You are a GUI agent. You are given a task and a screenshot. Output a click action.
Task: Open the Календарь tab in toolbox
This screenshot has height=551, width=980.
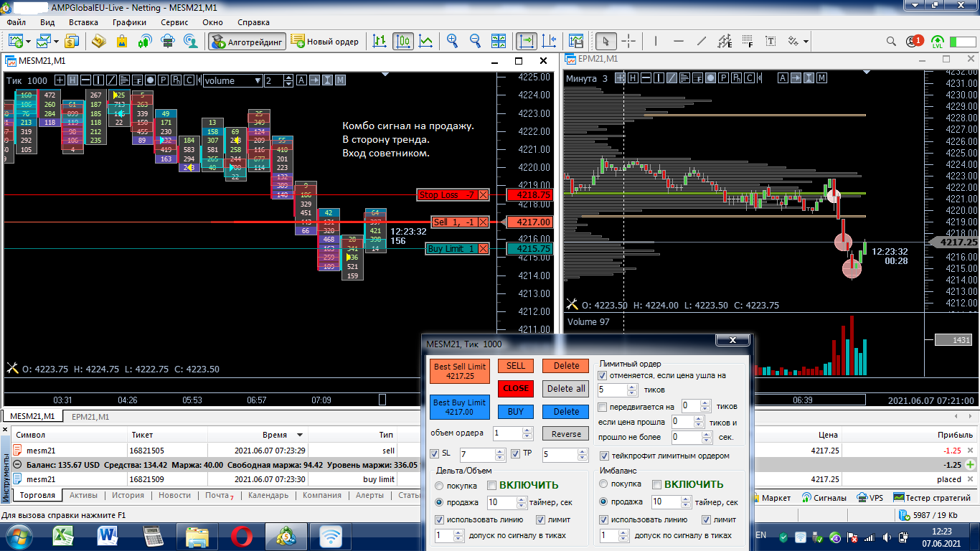coord(268,496)
